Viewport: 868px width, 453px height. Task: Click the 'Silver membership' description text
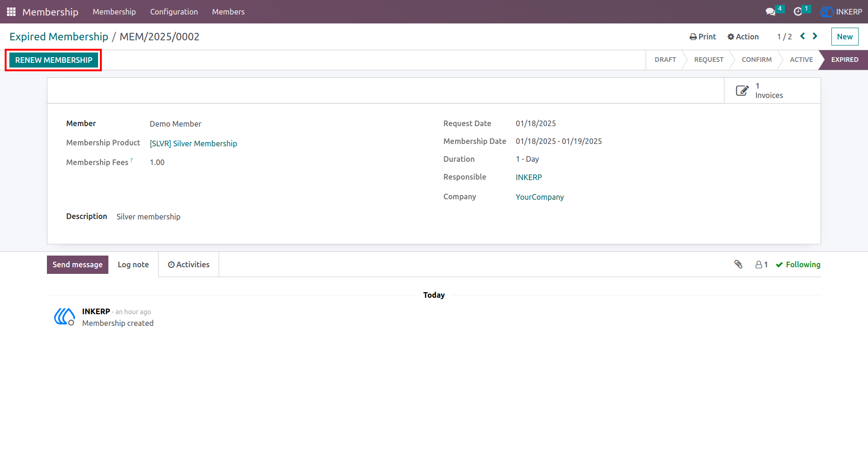(x=148, y=217)
